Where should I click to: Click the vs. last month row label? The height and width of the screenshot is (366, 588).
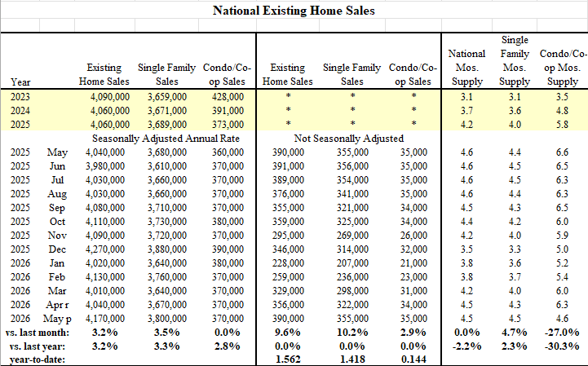click(38, 333)
